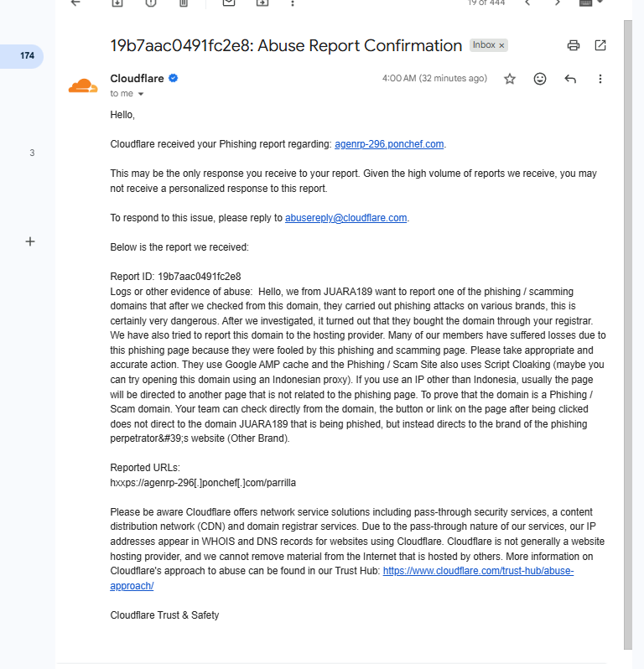Click the Inbox label chip
Viewport: 644px width, 669px height.
(489, 45)
